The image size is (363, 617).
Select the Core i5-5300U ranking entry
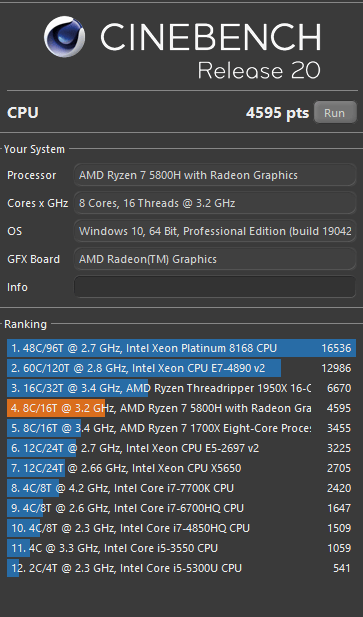pos(181,568)
